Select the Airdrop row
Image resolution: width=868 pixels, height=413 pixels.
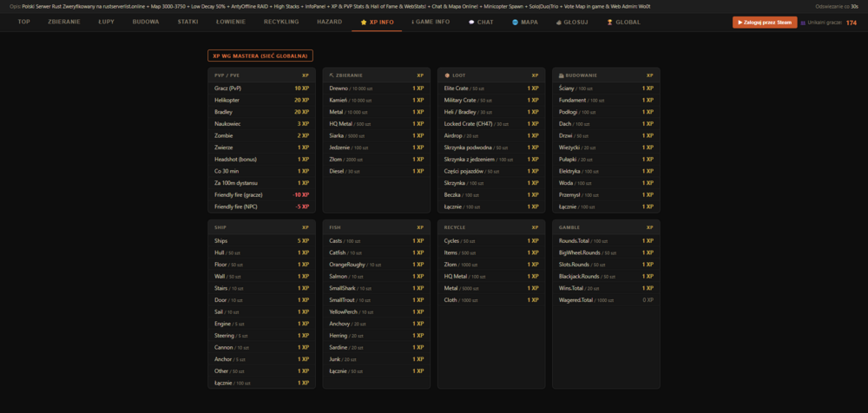click(491, 135)
